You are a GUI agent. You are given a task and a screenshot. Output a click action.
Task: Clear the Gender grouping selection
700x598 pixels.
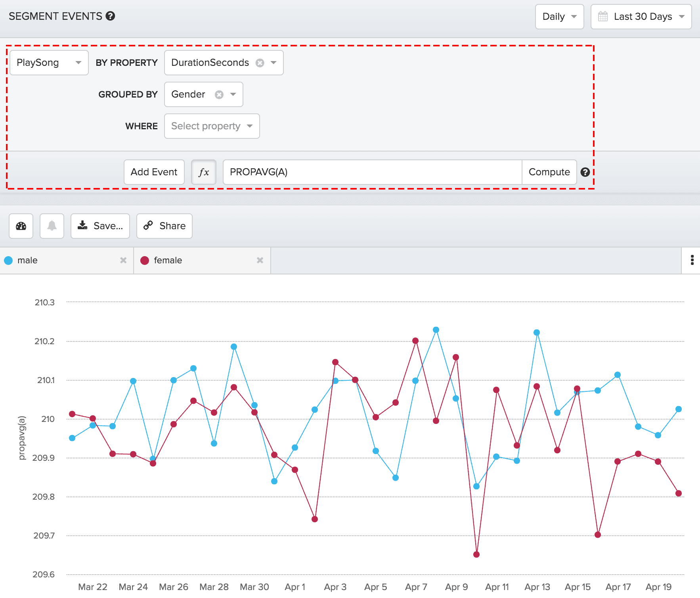point(219,94)
